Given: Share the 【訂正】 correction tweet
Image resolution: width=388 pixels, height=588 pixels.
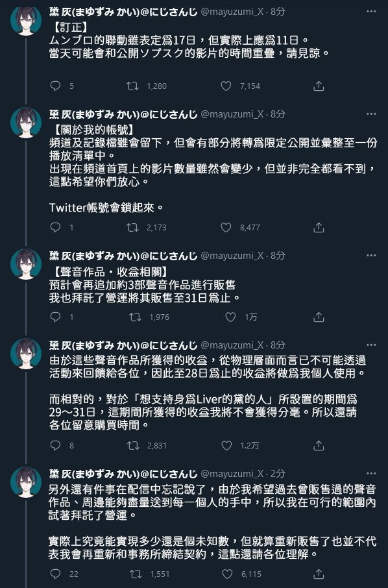Looking at the screenshot, I should click(x=319, y=86).
